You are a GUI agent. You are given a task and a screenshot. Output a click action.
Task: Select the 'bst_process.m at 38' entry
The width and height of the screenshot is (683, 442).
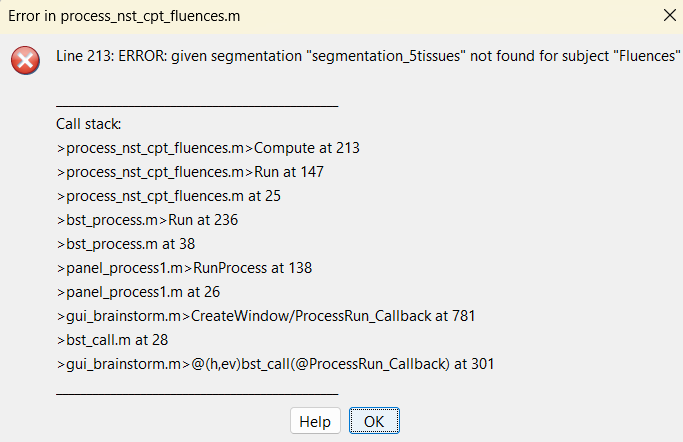point(125,244)
